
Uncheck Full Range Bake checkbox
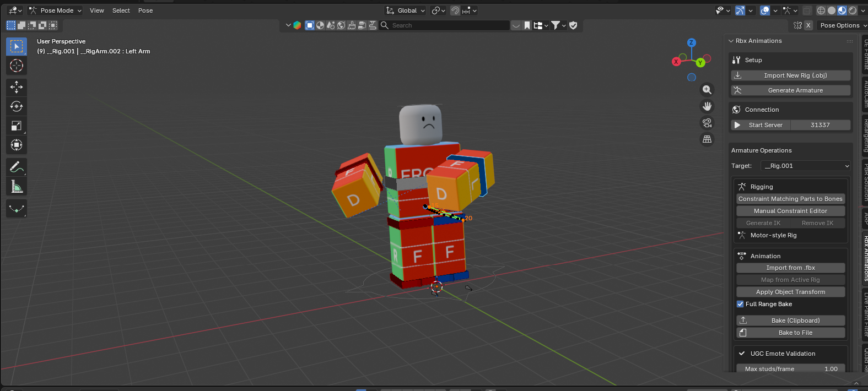[x=740, y=304]
